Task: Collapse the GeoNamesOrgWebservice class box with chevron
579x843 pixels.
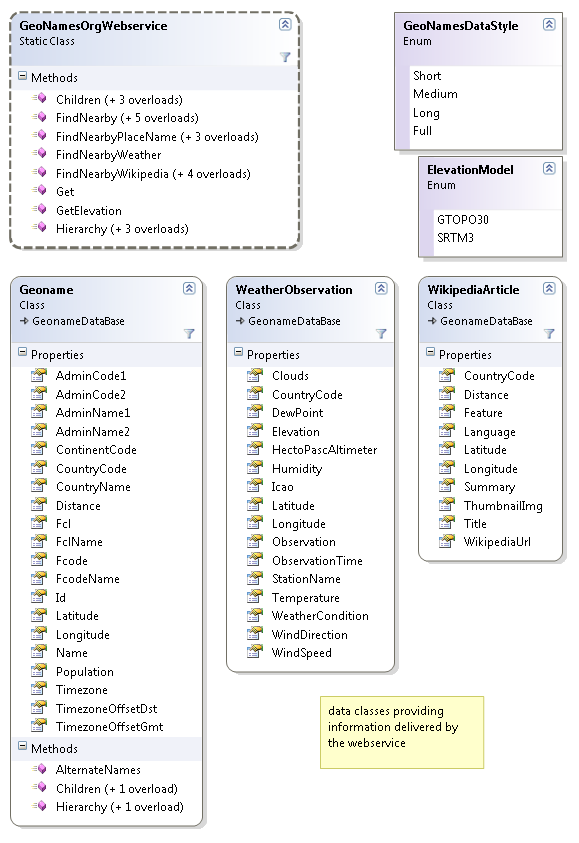Action: click(285, 24)
